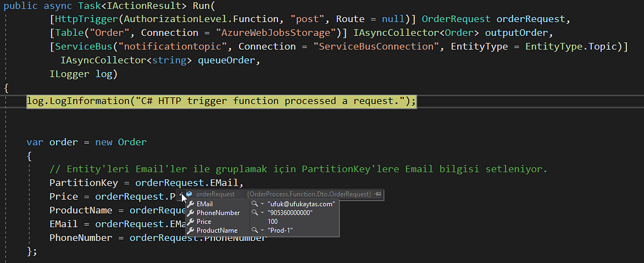This screenshot has height=263, width=644.
Task: Click the PhoneNumber property name in DataTip
Action: pos(218,213)
